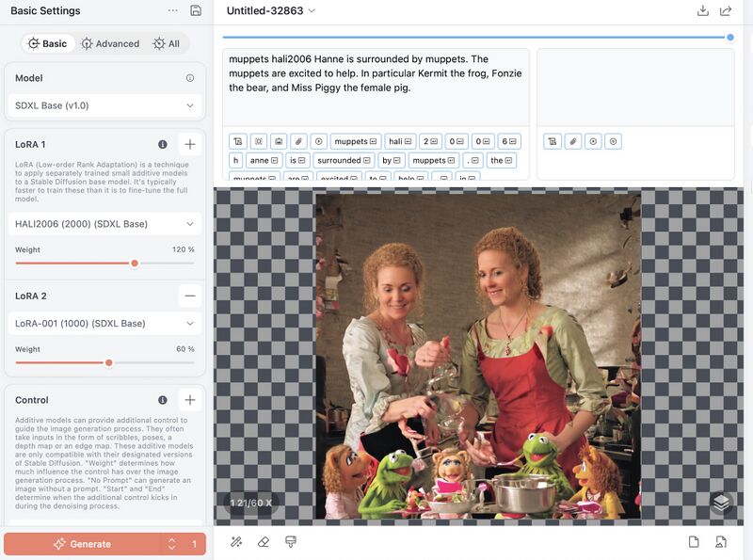Click the Generate button

(82, 544)
